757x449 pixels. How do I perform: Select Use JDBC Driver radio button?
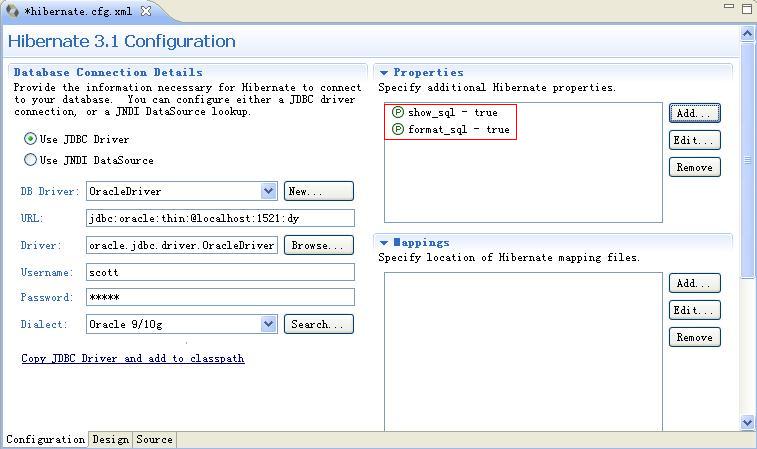(x=30, y=139)
